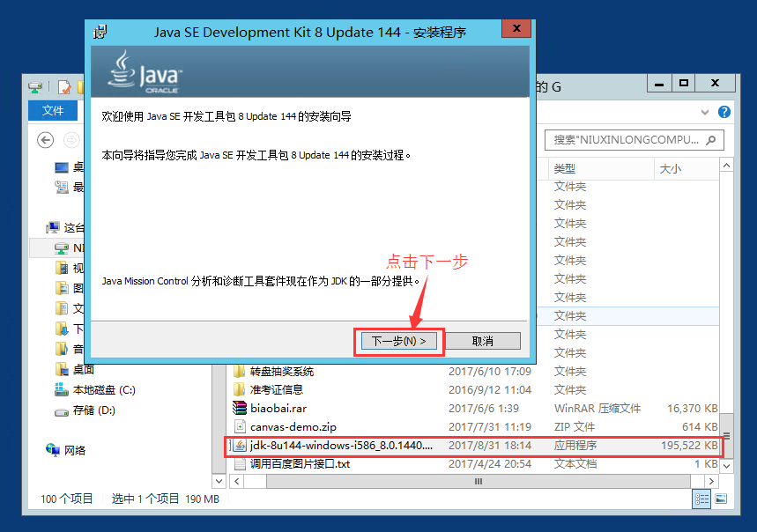Select the 准考证信息 folder
This screenshot has width=757, height=532.
pos(277,389)
